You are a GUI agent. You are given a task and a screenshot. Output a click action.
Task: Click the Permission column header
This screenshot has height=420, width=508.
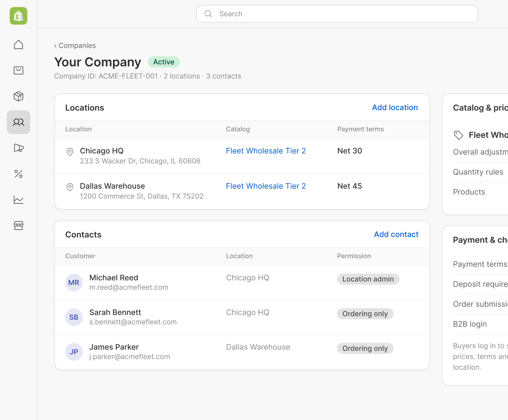pos(354,256)
